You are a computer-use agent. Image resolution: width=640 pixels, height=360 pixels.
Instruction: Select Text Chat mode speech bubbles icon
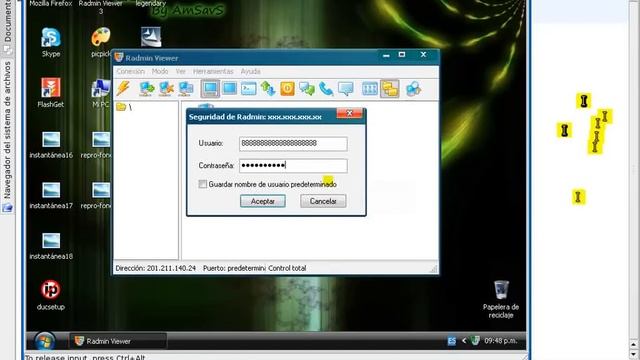pos(307,89)
